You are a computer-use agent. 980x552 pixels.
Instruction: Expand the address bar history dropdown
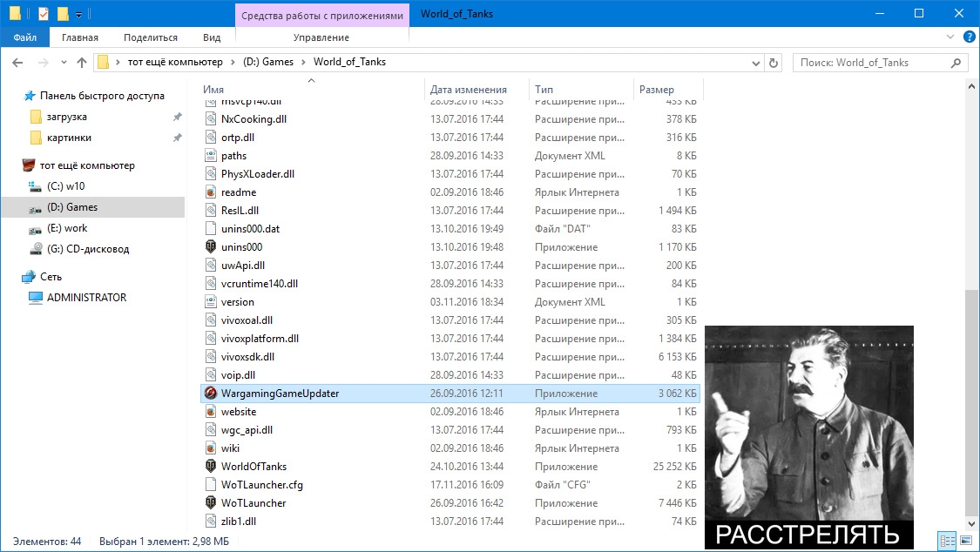coord(755,63)
